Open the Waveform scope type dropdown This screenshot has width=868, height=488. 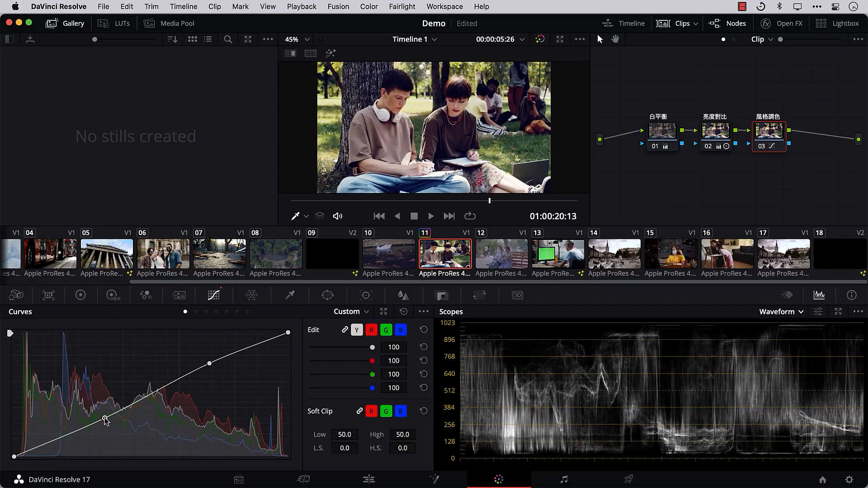(781, 312)
